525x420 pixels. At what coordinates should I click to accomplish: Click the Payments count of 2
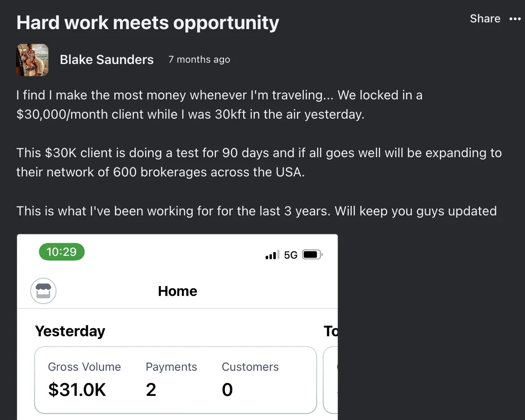[151, 390]
